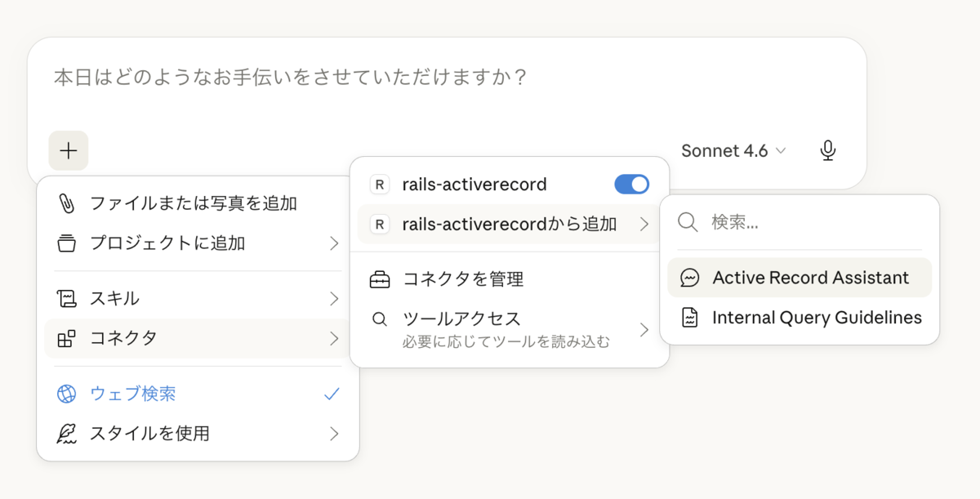Click the document icon of Internal Query Guidelines

pyautogui.click(x=690, y=317)
